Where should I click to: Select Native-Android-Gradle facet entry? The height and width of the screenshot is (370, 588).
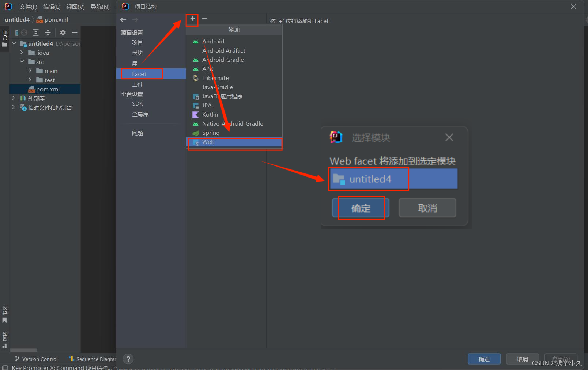point(234,124)
